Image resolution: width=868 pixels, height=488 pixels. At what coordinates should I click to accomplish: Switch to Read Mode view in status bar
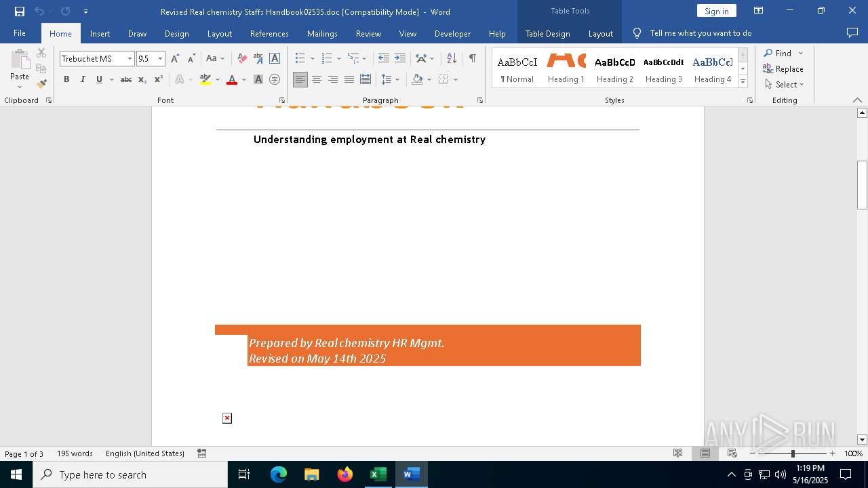tap(677, 453)
